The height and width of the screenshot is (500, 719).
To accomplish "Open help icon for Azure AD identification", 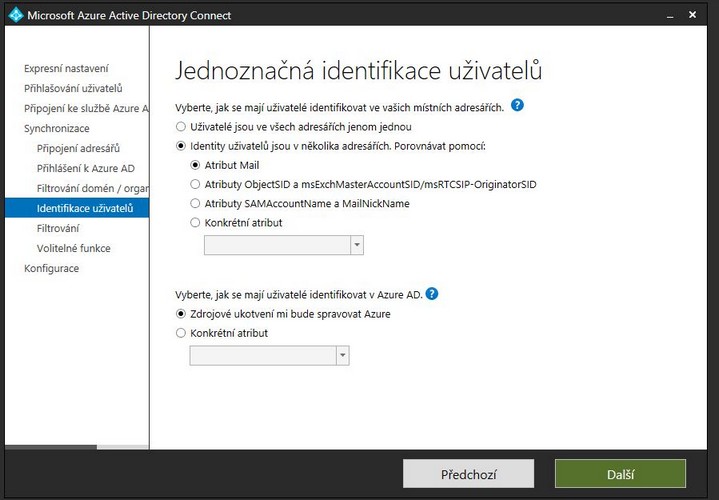I will point(432,294).
